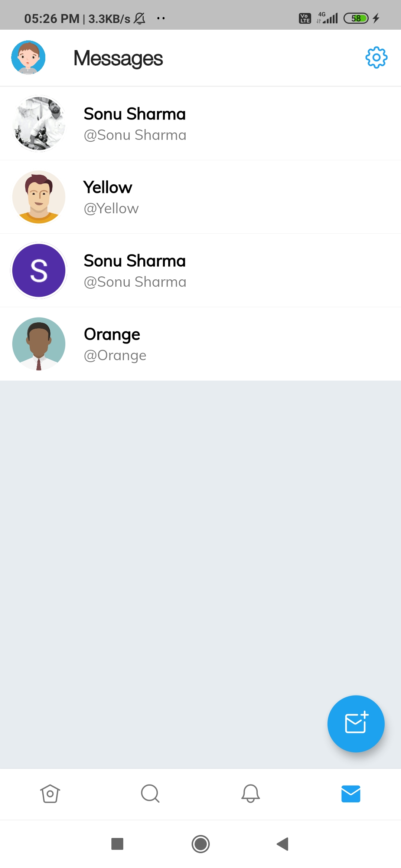Open the messages settings gear icon

pyautogui.click(x=376, y=57)
